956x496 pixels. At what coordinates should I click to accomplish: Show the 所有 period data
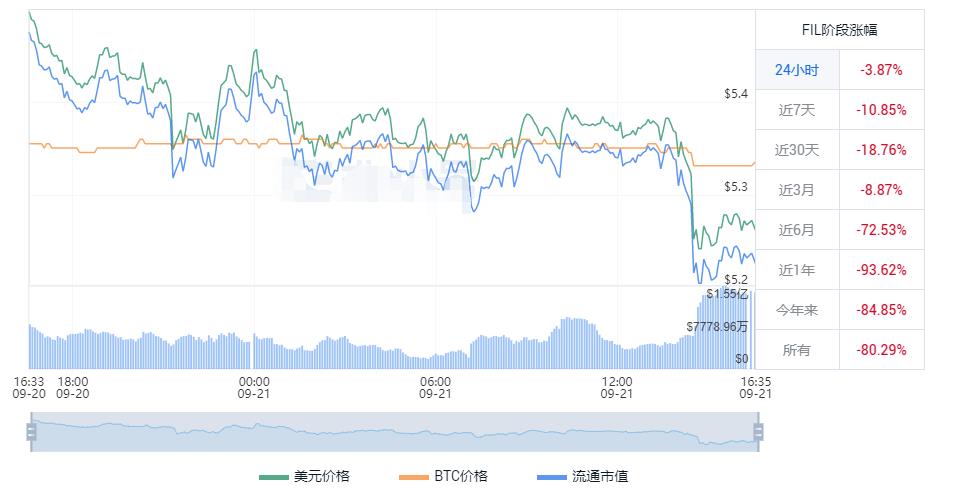797,350
